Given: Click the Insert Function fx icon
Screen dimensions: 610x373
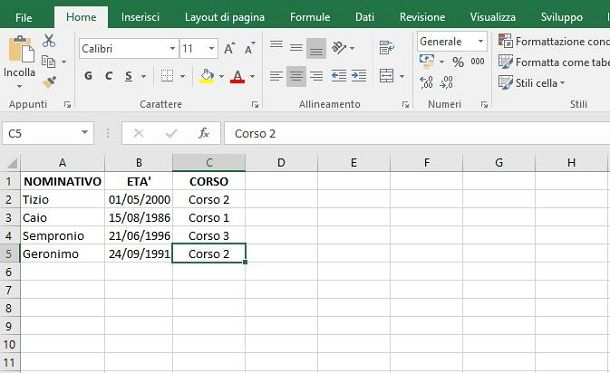Looking at the screenshot, I should click(x=204, y=133).
